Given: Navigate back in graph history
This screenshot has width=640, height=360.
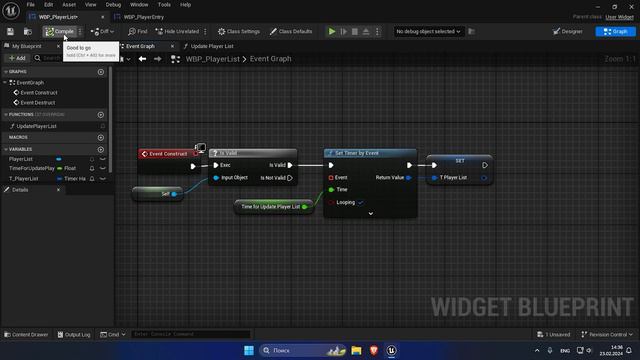Looking at the screenshot, I should (x=142, y=59).
